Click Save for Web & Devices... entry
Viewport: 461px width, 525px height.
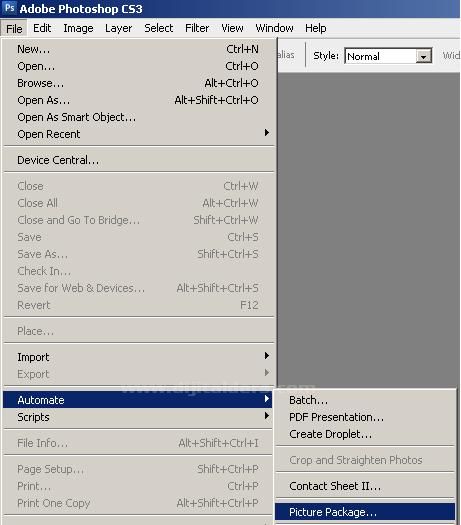[138, 288]
